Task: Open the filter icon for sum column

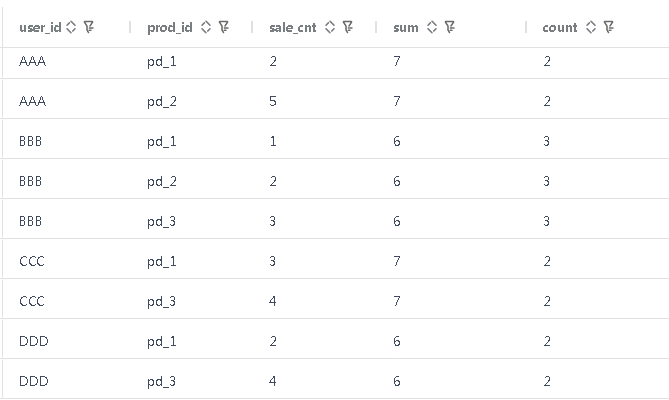Action: pyautogui.click(x=450, y=28)
